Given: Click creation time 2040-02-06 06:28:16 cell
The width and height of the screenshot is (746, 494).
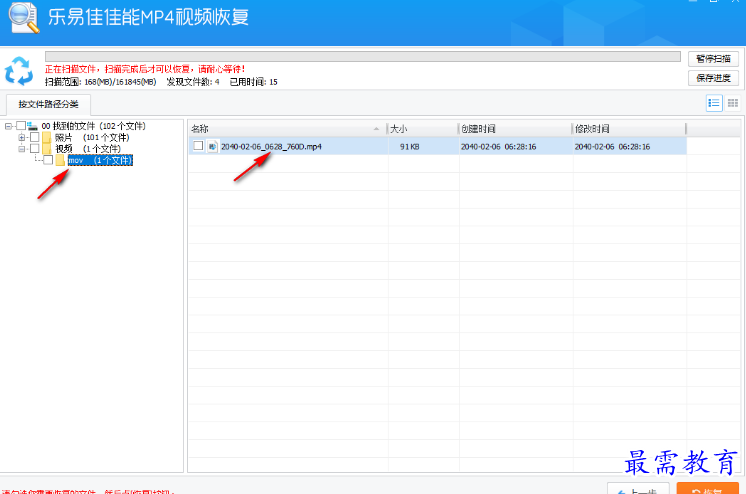Looking at the screenshot, I should [x=498, y=147].
